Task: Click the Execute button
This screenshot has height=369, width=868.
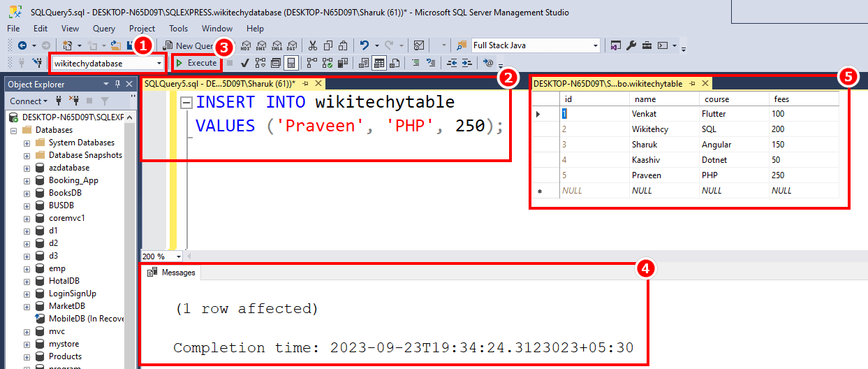Action: [198, 63]
